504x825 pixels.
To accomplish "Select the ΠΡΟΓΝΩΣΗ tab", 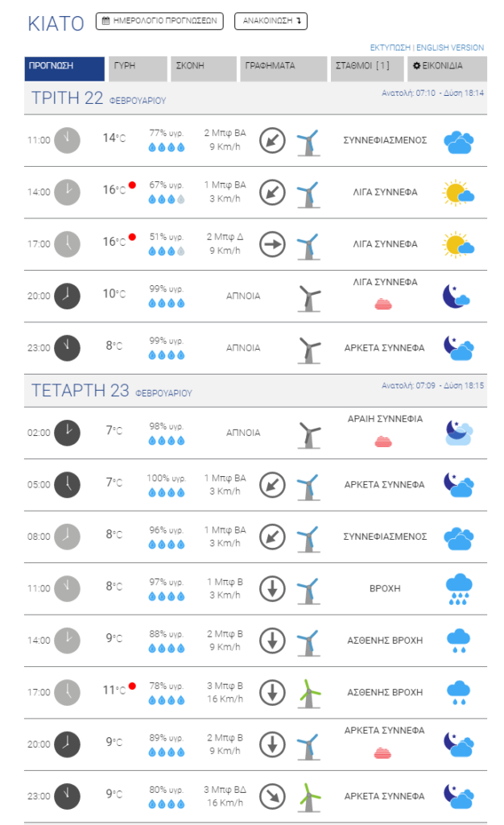I will [x=64, y=69].
